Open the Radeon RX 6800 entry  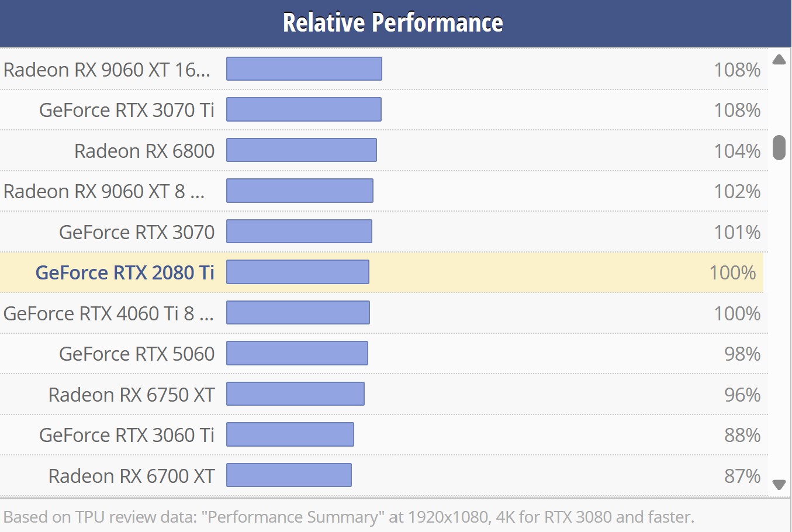144,151
